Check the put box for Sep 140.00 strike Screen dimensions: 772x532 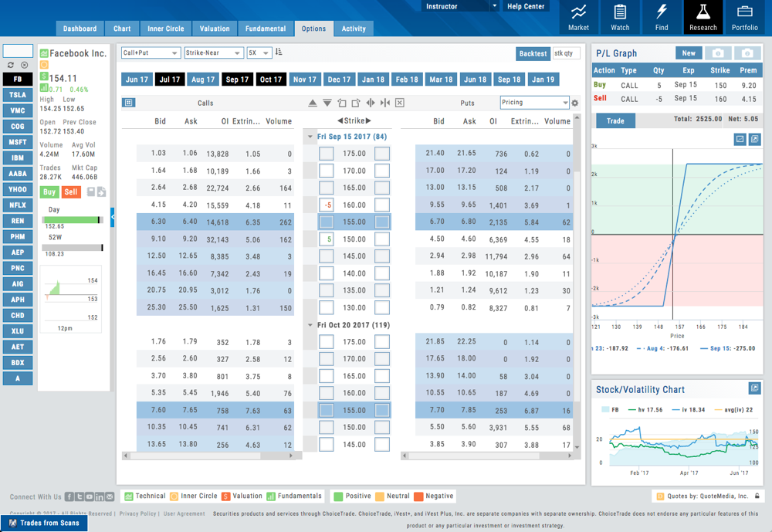pyautogui.click(x=382, y=273)
